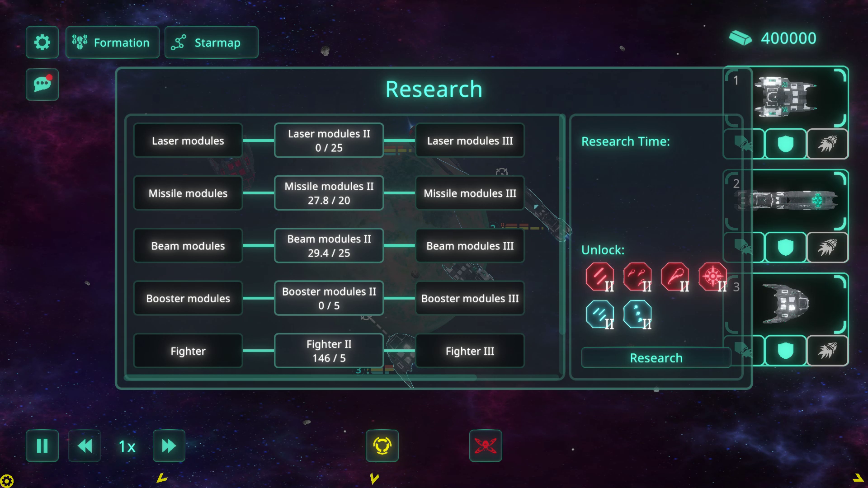
Task: Click the red skull crossed icon
Action: [486, 446]
